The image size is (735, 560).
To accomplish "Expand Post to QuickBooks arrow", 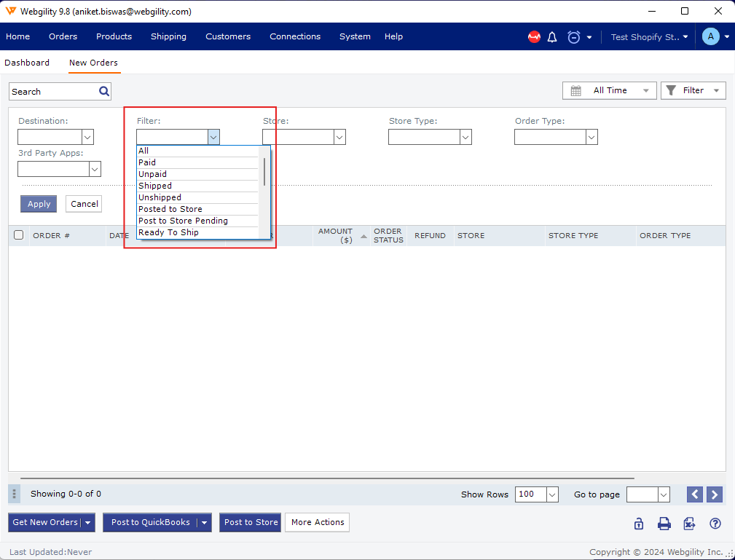I will click(x=205, y=523).
